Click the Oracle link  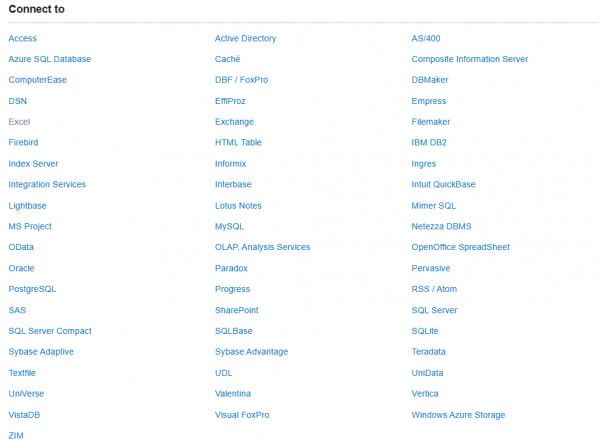coord(21,268)
